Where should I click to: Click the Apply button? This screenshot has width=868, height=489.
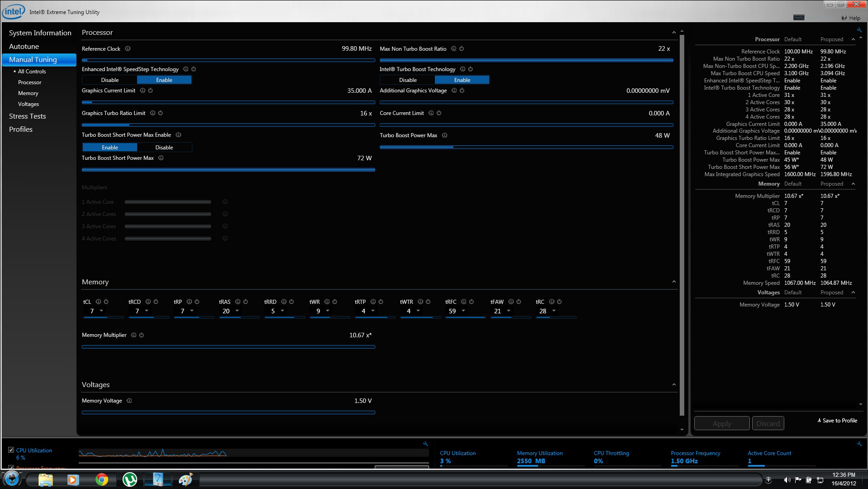(722, 423)
